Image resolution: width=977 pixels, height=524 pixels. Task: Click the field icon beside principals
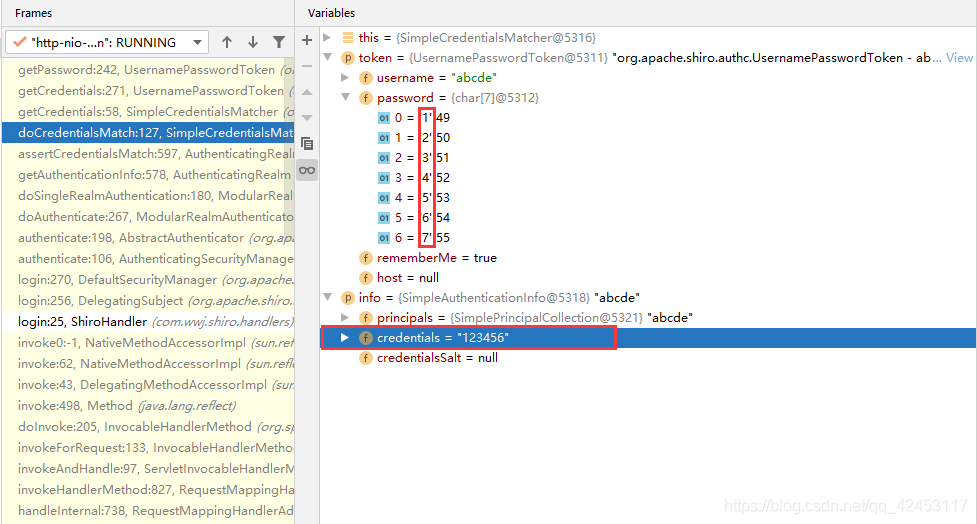click(x=366, y=318)
